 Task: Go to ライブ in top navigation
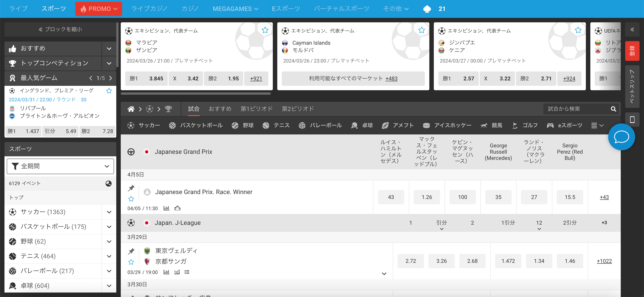coord(18,9)
